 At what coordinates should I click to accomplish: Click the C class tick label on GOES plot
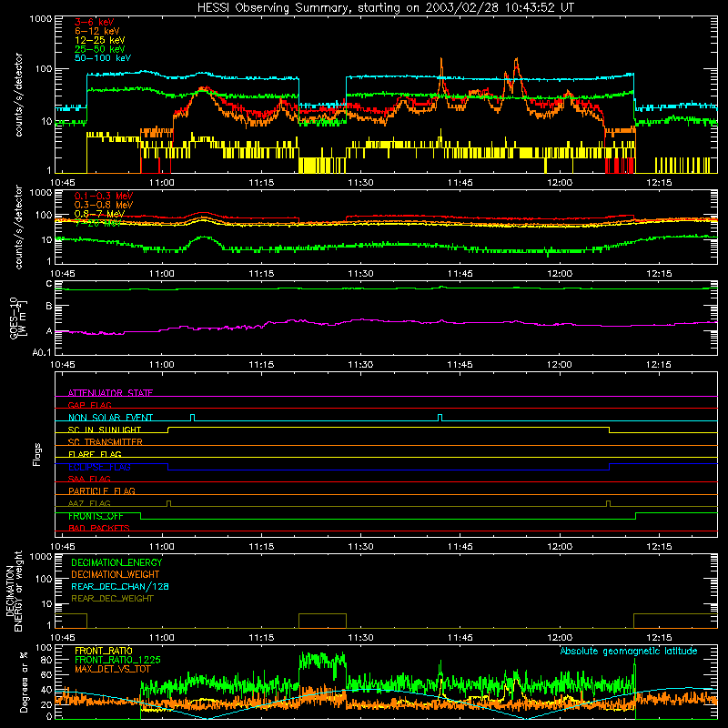tap(49, 284)
